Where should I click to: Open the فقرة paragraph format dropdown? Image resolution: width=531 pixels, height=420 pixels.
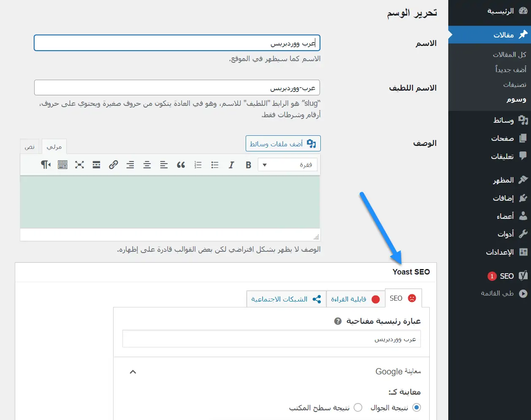point(287,165)
